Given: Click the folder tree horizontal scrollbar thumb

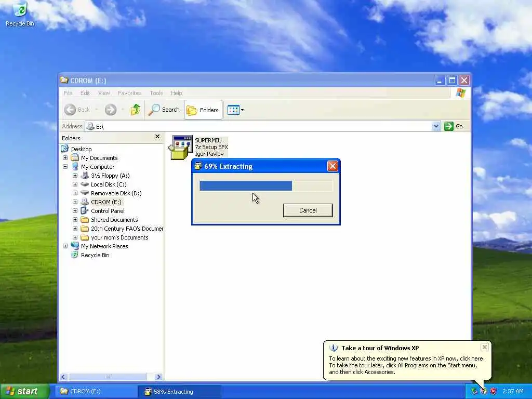Looking at the screenshot, I should [x=107, y=377].
